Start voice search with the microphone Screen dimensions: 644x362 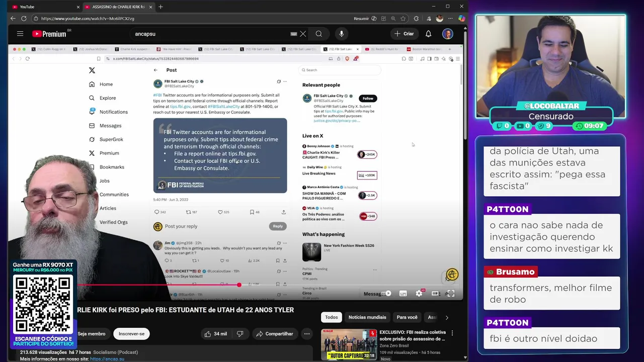[x=342, y=34]
